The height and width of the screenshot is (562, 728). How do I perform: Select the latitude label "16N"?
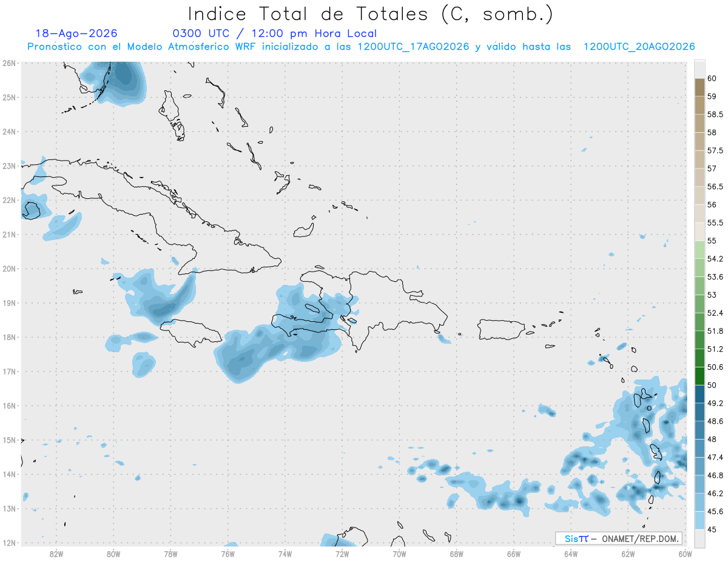coord(9,406)
